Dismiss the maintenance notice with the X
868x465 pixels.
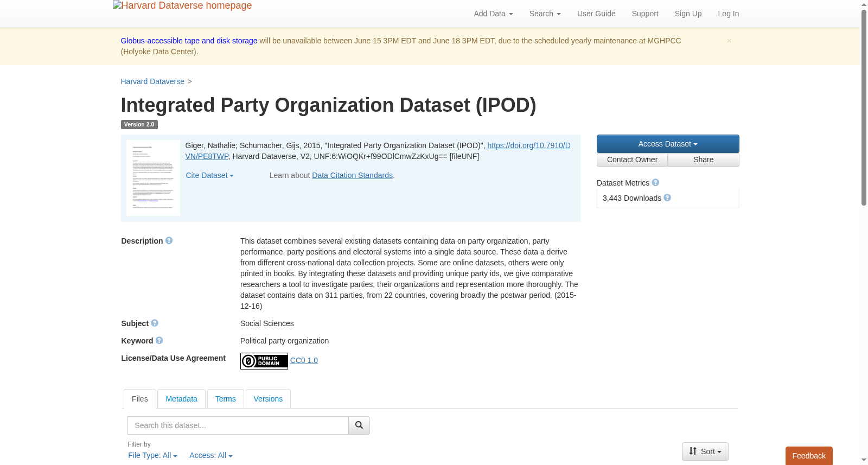(729, 41)
